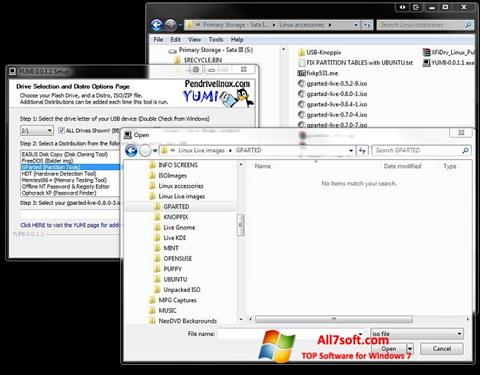Select the PUPPY folder in tree

coord(168,269)
